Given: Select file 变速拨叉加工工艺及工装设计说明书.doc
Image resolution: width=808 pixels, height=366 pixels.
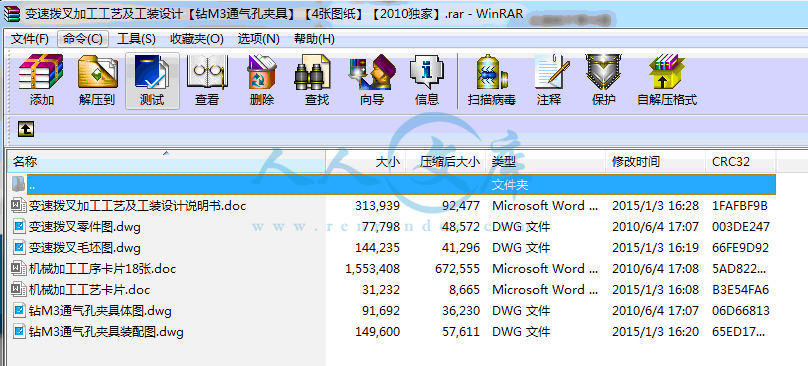Looking at the screenshot, I should [x=138, y=206].
